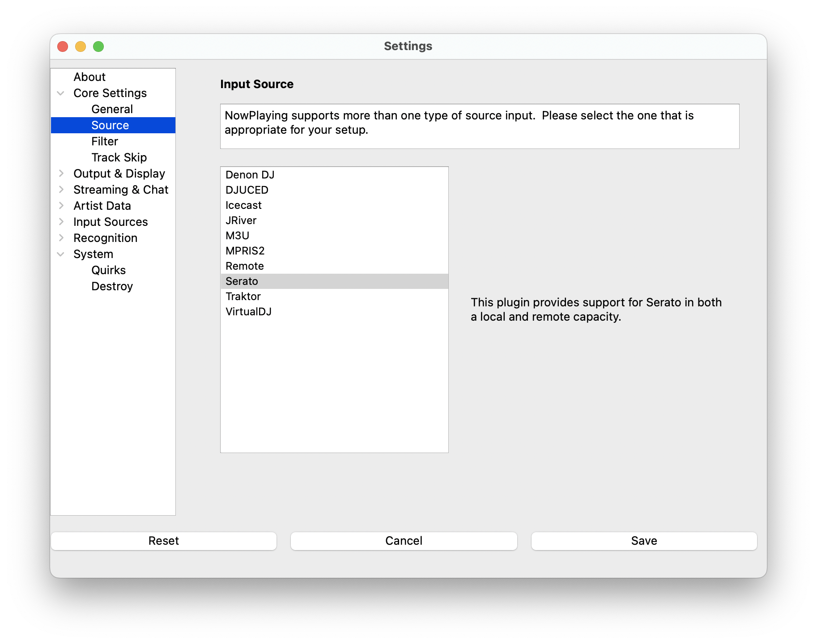Image resolution: width=817 pixels, height=644 pixels.
Task: Go to Track Skip settings
Action: pos(119,157)
